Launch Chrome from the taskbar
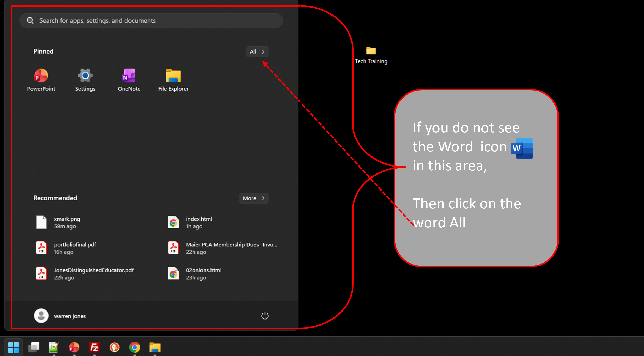This screenshot has height=356, width=644. [x=135, y=347]
